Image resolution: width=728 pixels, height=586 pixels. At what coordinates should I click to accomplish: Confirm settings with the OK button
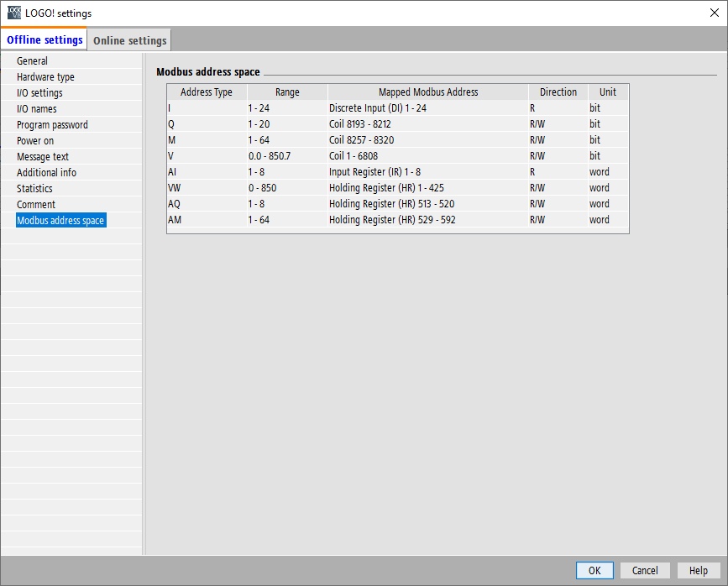[x=594, y=570]
